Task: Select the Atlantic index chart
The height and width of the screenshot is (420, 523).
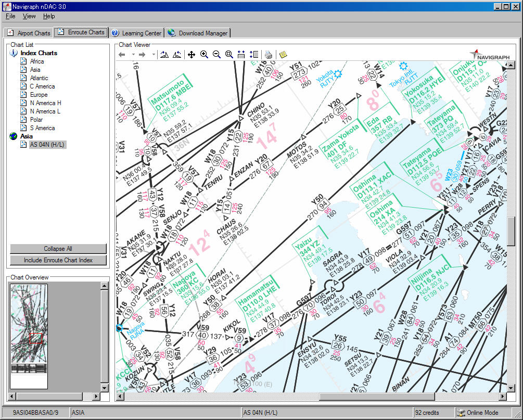Action: [x=39, y=78]
